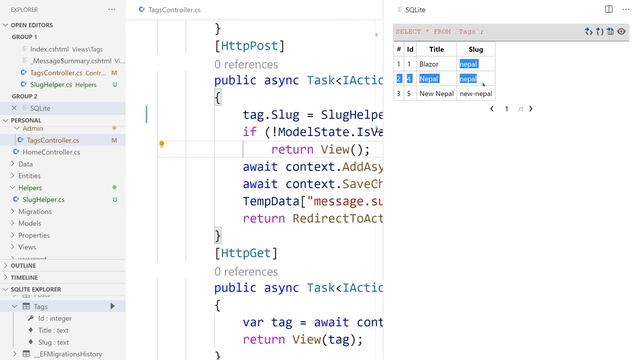Run the Tags table show-table play arrow

point(112,306)
